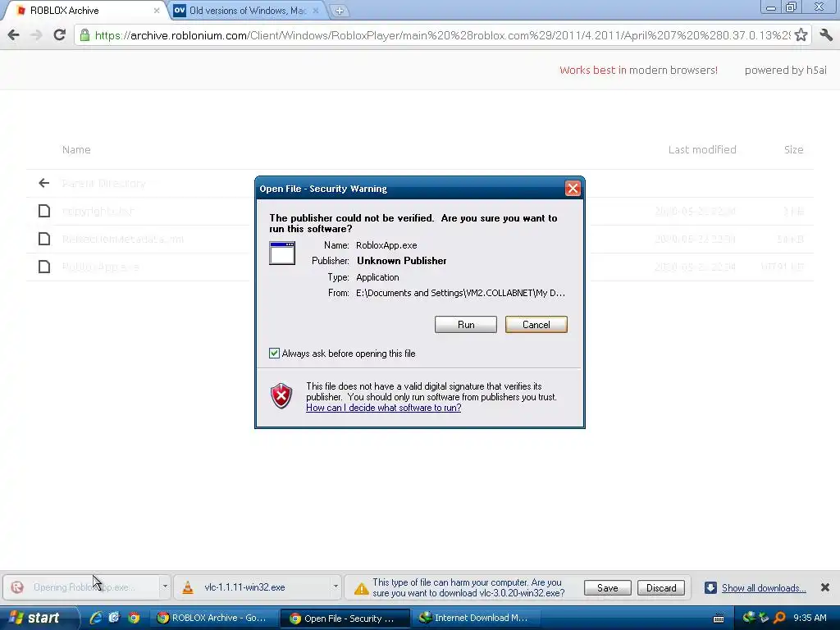The image size is (840, 630).
Task: Sort listing by Name column header
Action: tap(76, 149)
